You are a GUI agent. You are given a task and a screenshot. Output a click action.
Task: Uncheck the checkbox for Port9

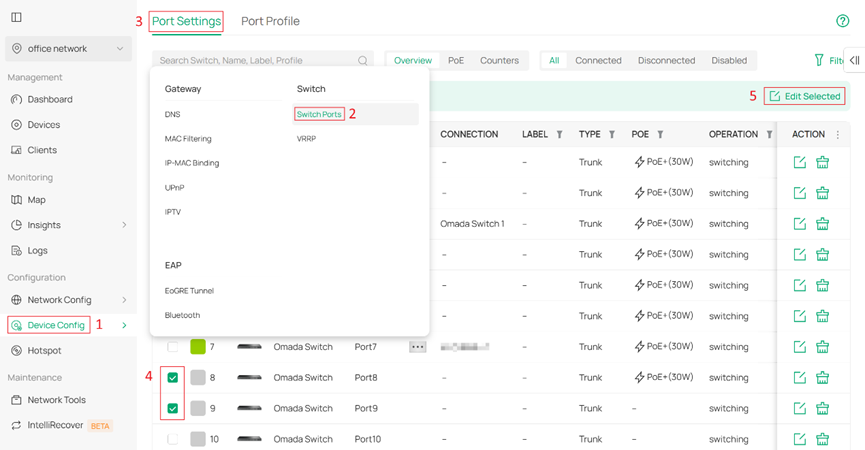tap(173, 408)
